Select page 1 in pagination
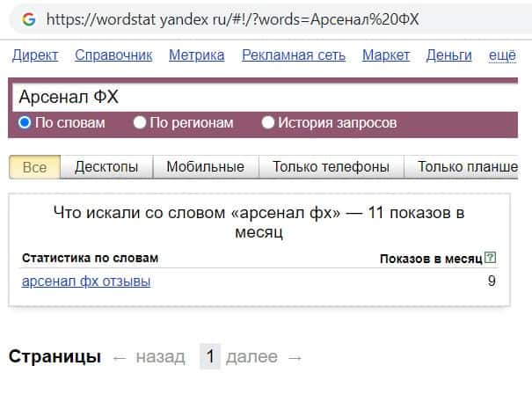The image size is (532, 395). pyautogui.click(x=210, y=356)
